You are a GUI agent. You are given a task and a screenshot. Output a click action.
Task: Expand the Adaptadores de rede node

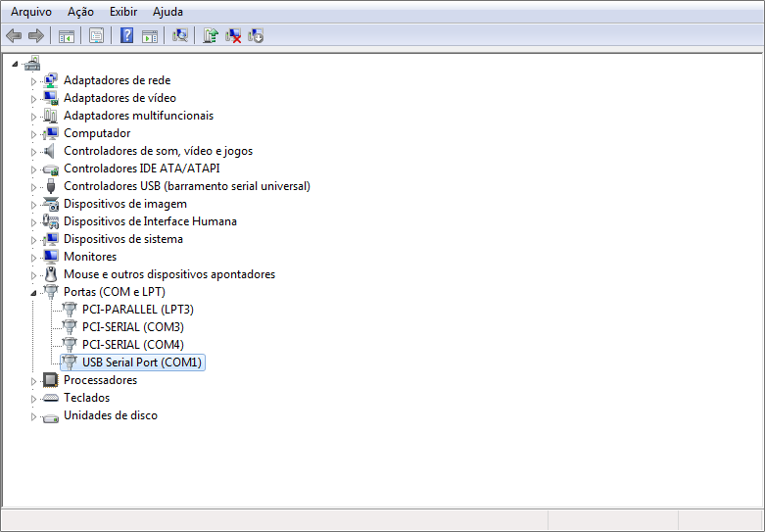click(x=33, y=80)
